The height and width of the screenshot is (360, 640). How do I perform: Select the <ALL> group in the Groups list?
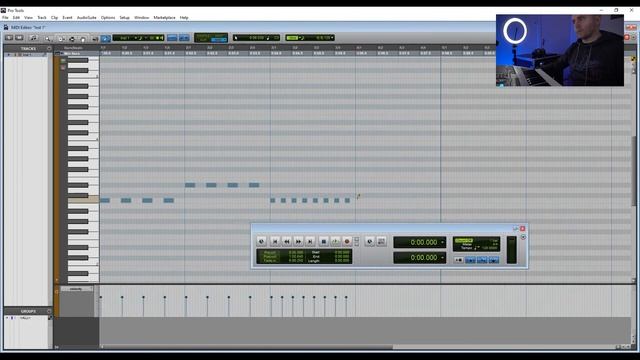(x=25, y=318)
